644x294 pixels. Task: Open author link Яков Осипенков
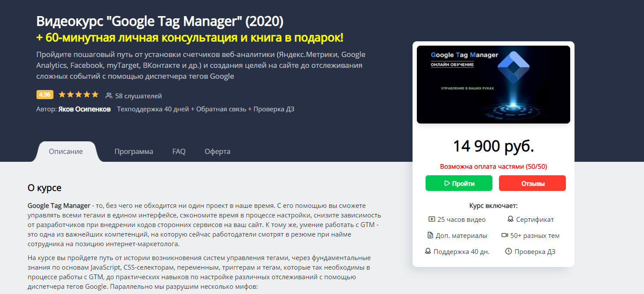tap(84, 109)
